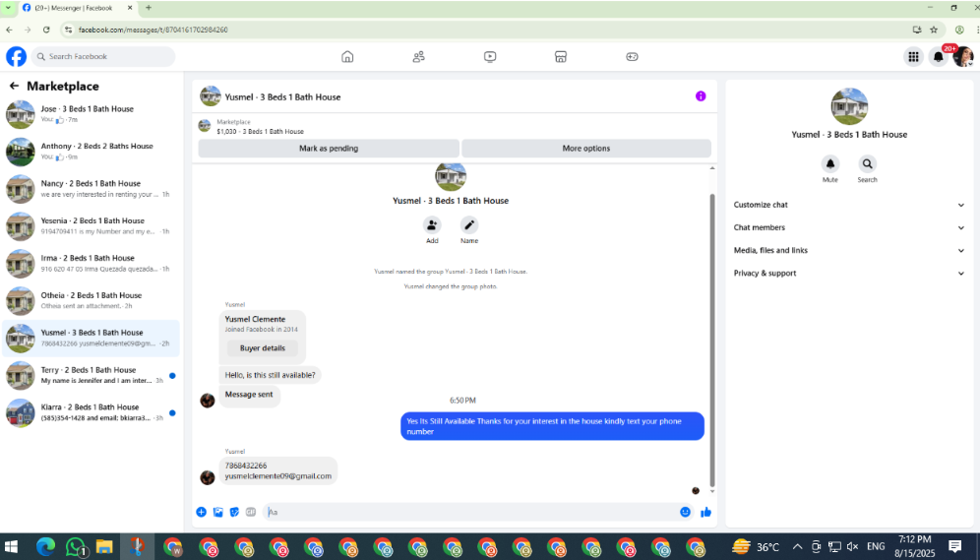Open the Marketplace storefront icon
The image size is (980, 560).
(561, 57)
